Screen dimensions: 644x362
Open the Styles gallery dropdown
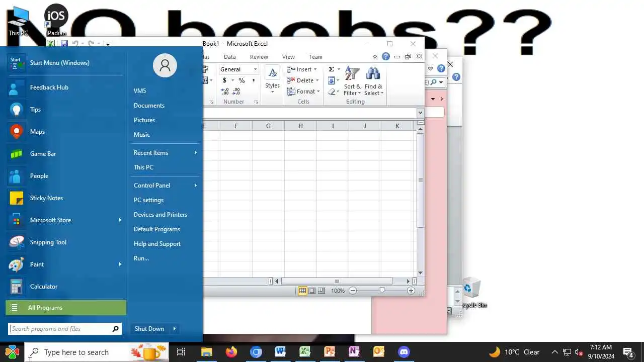(272, 80)
